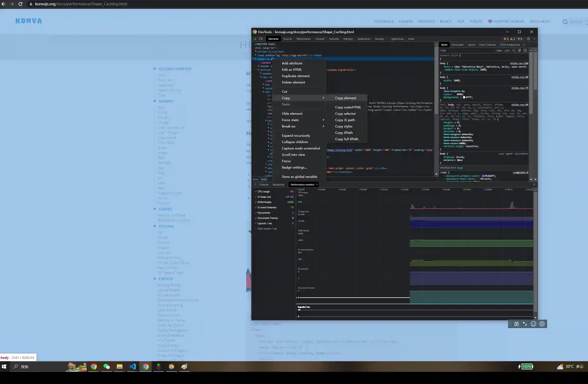Toggle the Document Frames metric
The height and width of the screenshot is (384, 588).
pyautogui.click(x=256, y=218)
